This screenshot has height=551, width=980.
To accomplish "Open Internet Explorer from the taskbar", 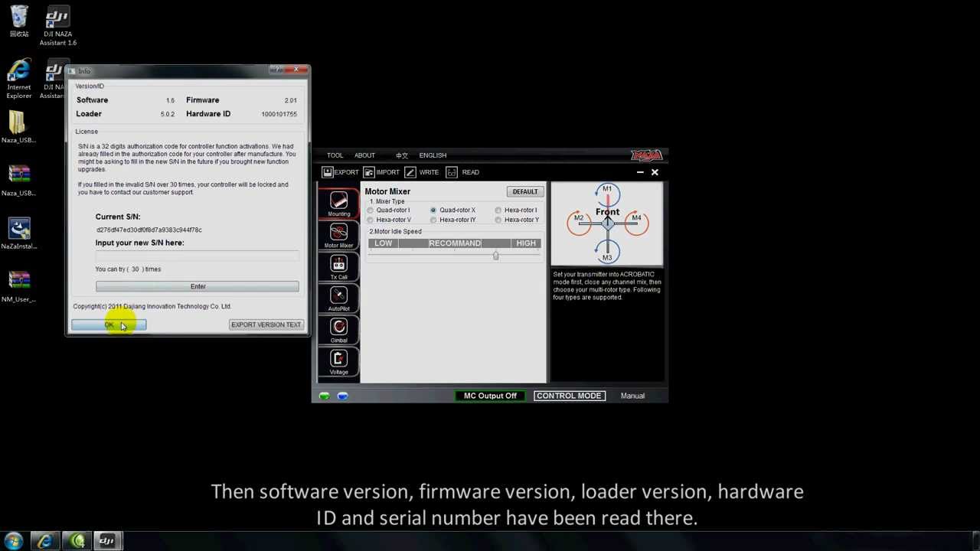I will (x=45, y=541).
